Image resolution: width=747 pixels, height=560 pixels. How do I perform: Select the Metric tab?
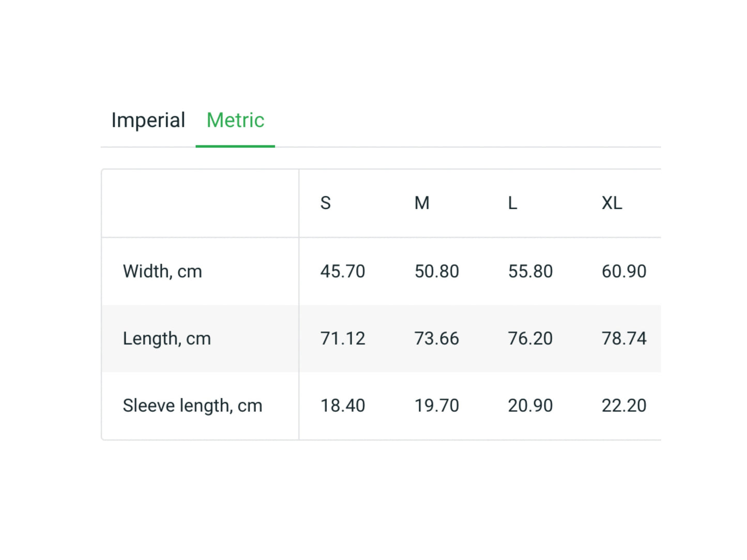coord(235,120)
